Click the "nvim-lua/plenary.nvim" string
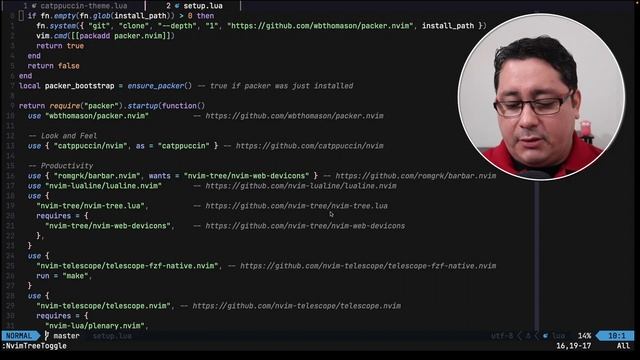This screenshot has height=360, width=640. pos(95,326)
